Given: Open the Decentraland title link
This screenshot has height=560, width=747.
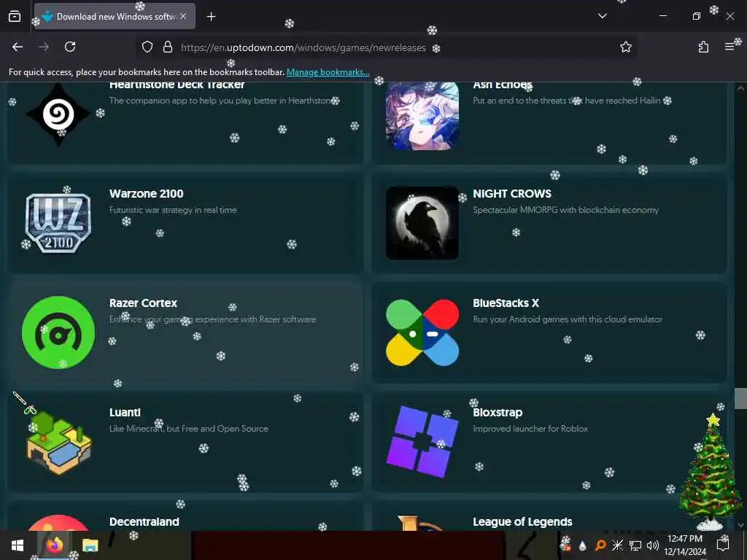Looking at the screenshot, I should [144, 522].
